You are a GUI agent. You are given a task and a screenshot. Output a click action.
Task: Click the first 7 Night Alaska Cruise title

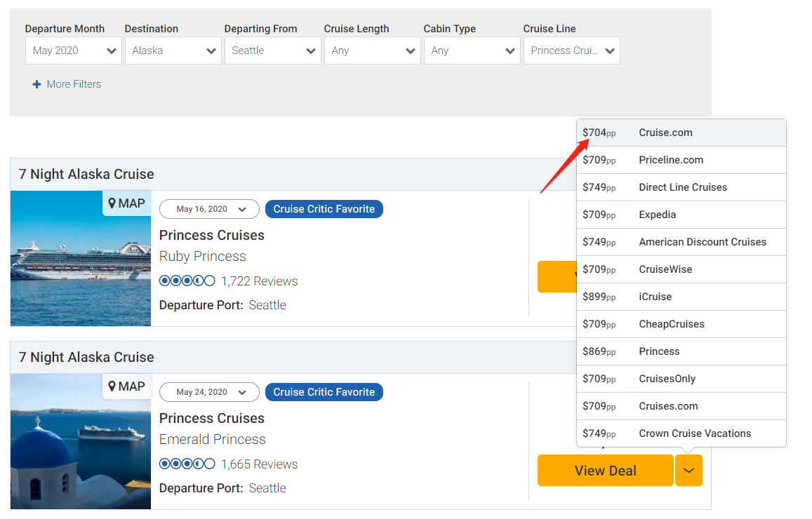[x=86, y=175]
